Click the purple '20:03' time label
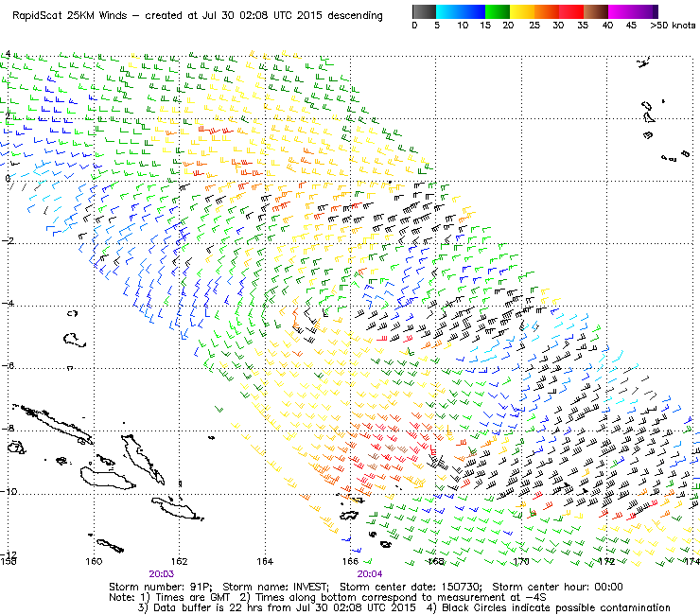 click(x=161, y=574)
